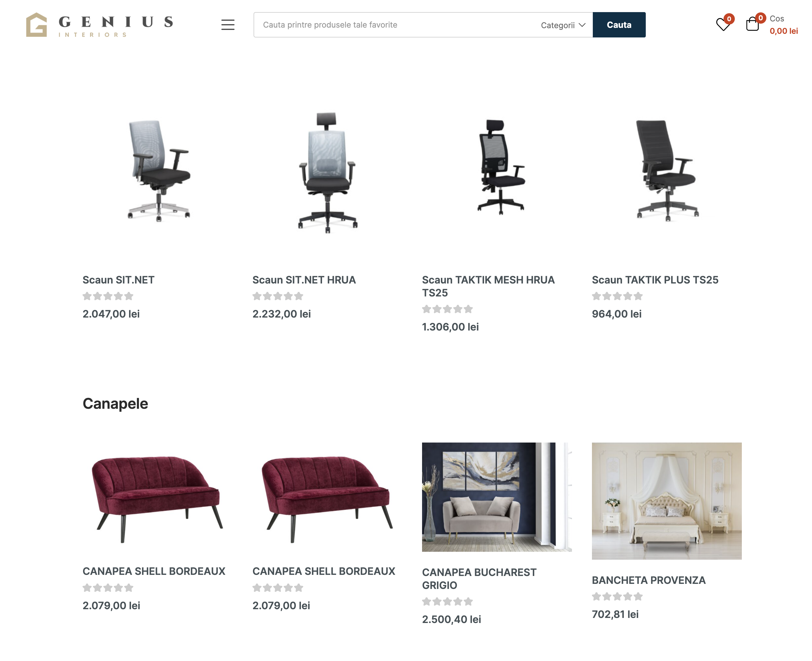Viewport: 812px width, 661px height.
Task: Click the Cauta search button
Action: [619, 25]
